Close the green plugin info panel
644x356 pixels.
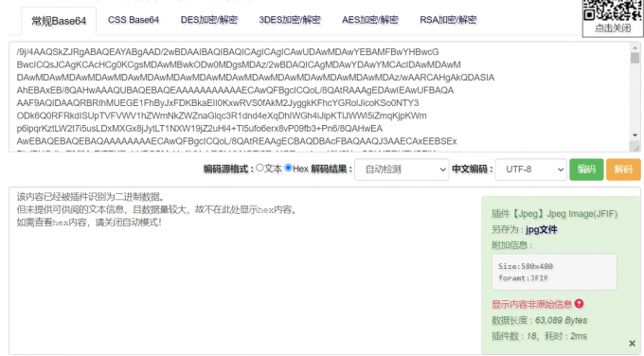coord(632,344)
